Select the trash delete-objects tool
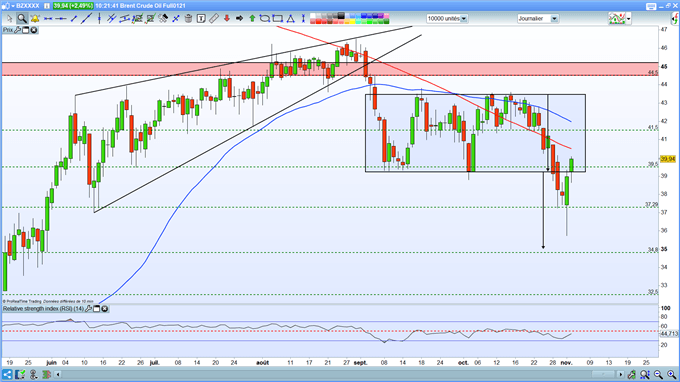The image size is (680, 382). click(188, 18)
